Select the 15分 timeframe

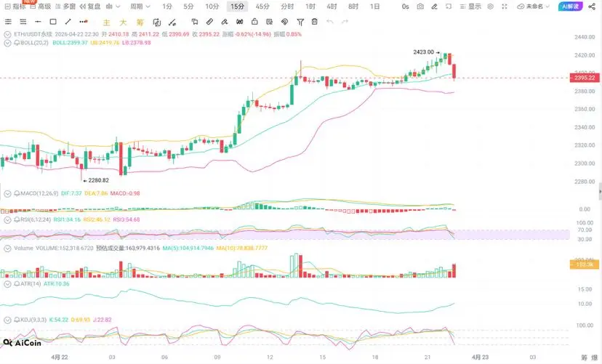[237, 7]
